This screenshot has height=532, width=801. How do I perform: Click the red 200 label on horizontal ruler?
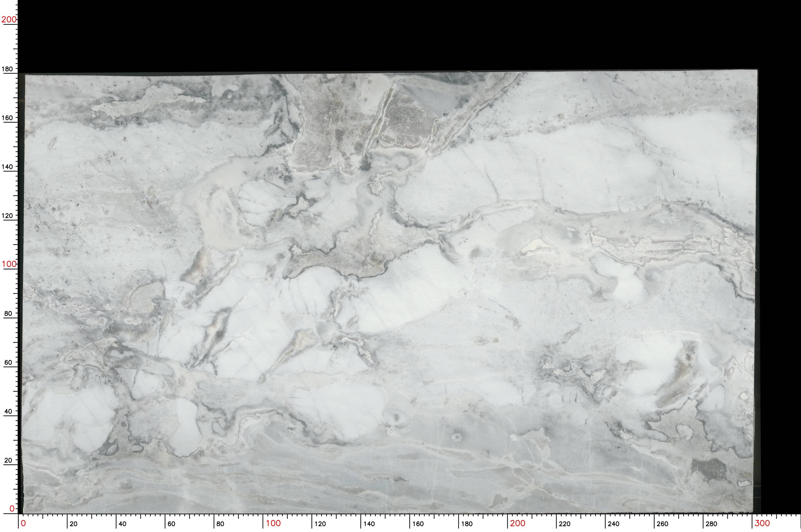pos(518,523)
